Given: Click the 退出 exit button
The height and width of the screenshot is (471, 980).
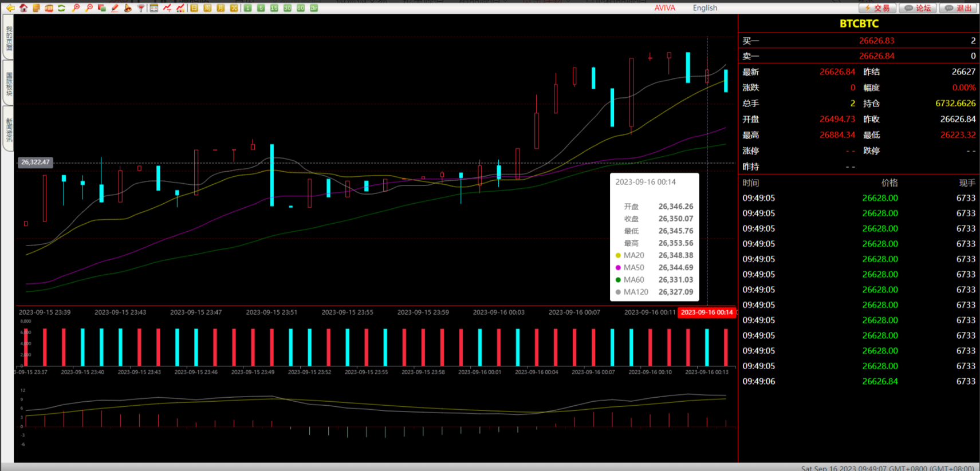Looking at the screenshot, I should coord(959,8).
